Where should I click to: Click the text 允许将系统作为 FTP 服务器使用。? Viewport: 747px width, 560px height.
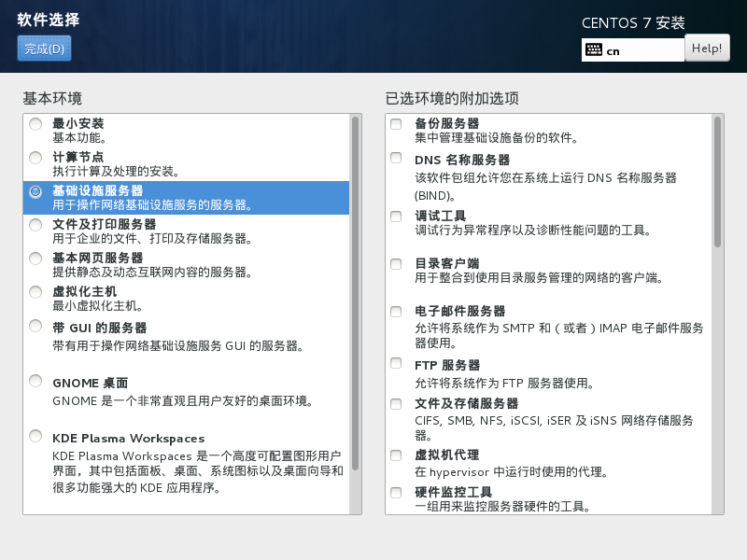[504, 384]
